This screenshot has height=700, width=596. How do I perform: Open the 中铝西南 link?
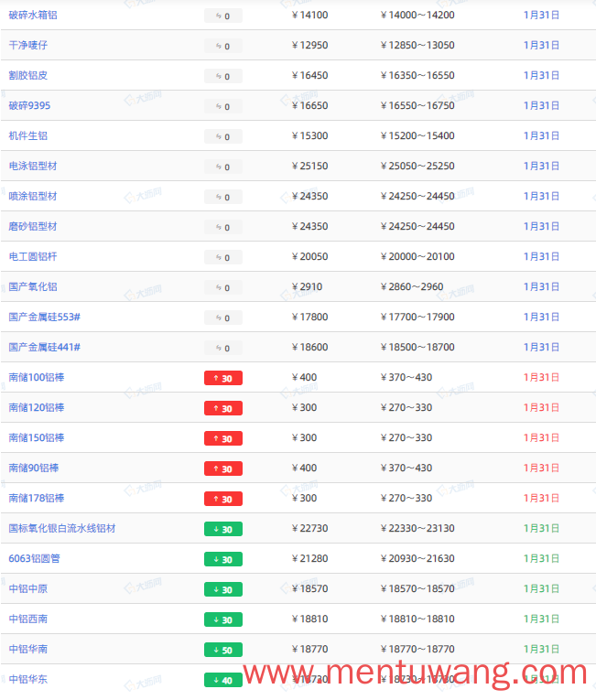coord(28,619)
